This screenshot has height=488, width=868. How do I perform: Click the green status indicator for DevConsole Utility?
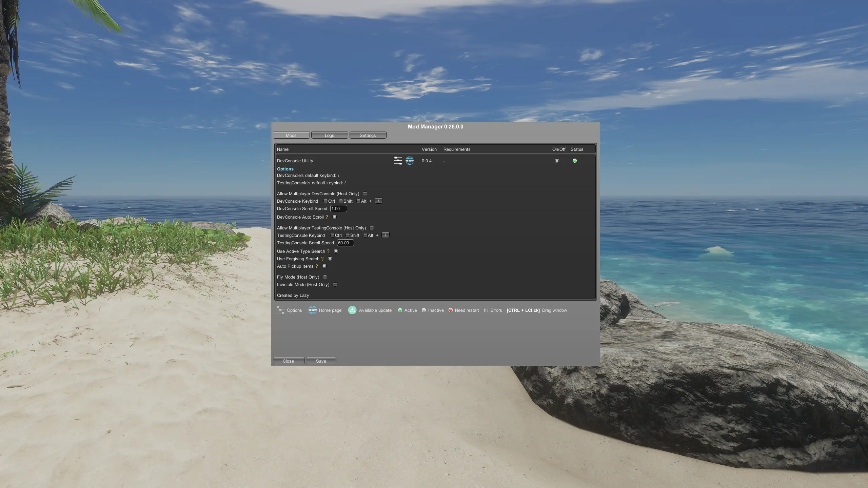(574, 161)
